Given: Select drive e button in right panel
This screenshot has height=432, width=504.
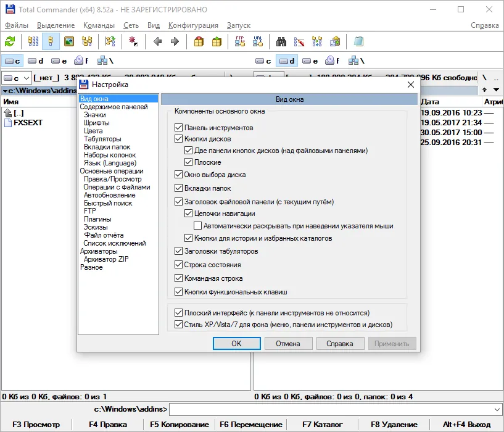Looking at the screenshot, I should point(310,61).
